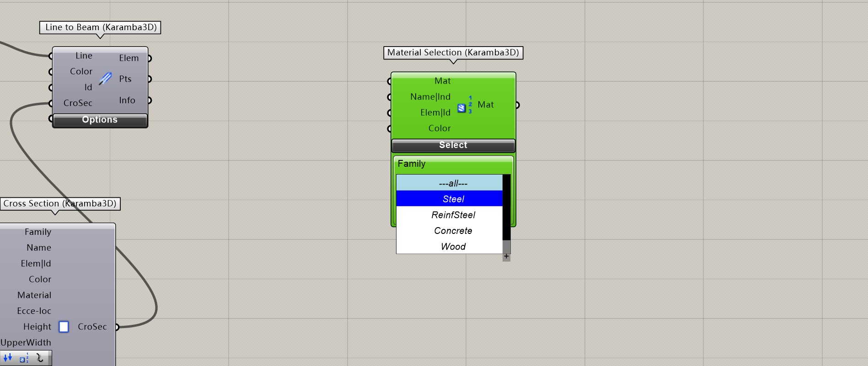Select Concrete in the Family list
Screen dimensions: 868x366
[x=449, y=231]
